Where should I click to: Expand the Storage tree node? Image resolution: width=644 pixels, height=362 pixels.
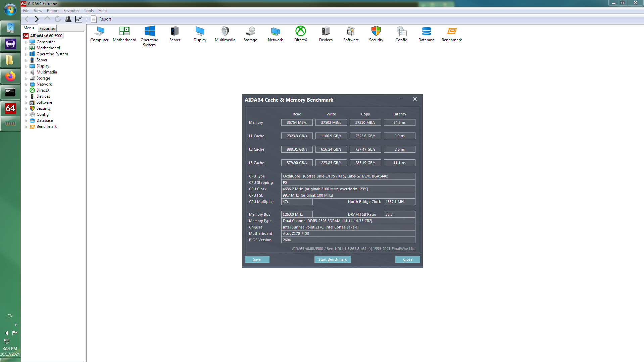tap(27, 79)
